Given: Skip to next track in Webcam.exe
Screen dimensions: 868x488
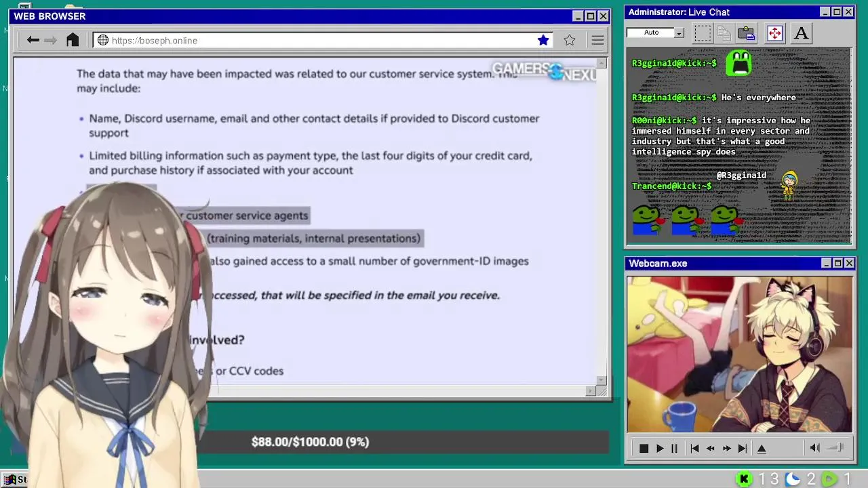Looking at the screenshot, I should tap(743, 448).
